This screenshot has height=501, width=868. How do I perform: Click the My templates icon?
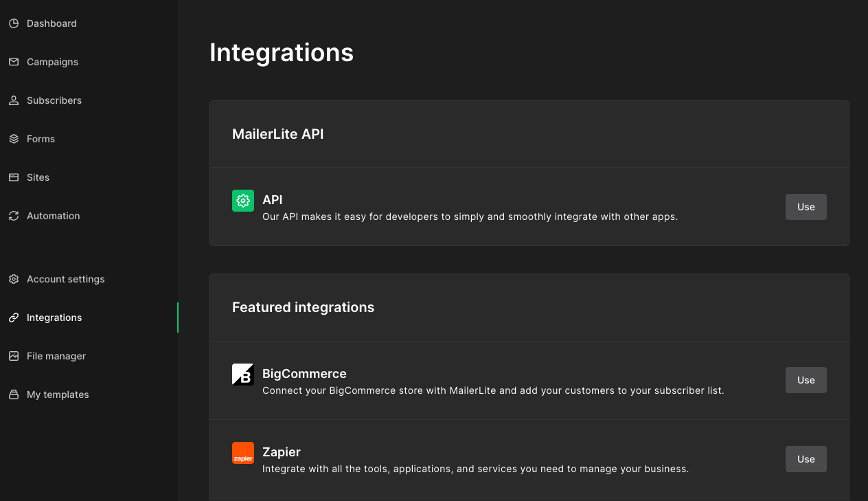14,394
